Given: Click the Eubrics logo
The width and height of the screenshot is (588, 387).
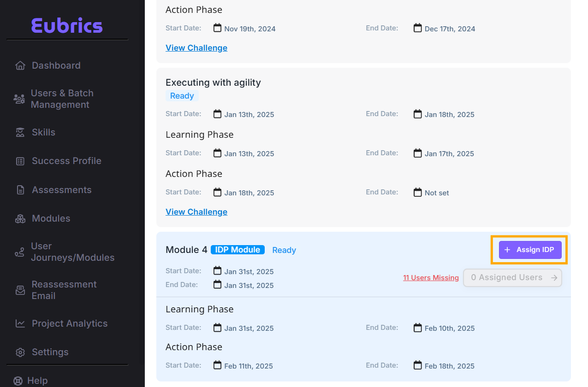Looking at the screenshot, I should (x=67, y=25).
